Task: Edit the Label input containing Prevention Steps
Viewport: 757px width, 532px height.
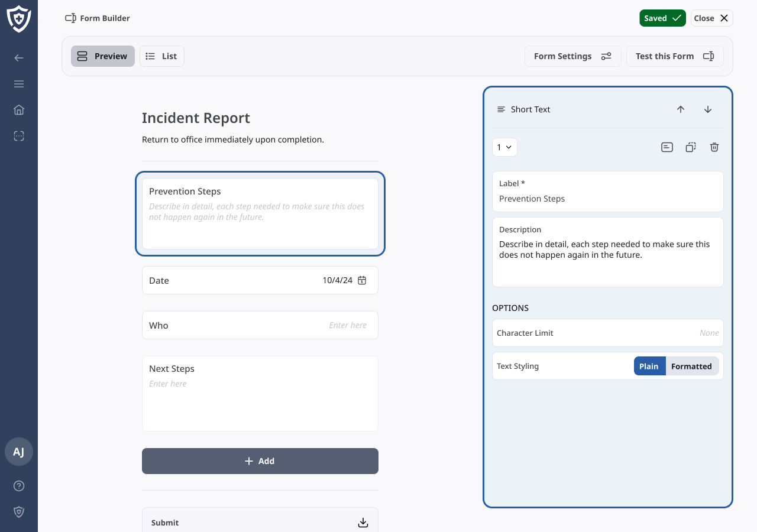Action: pos(608,192)
